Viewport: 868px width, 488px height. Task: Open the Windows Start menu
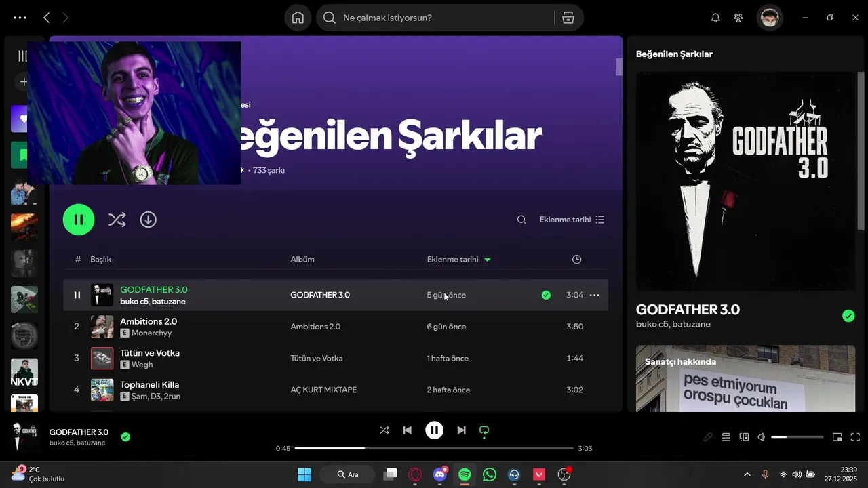pyautogui.click(x=304, y=474)
